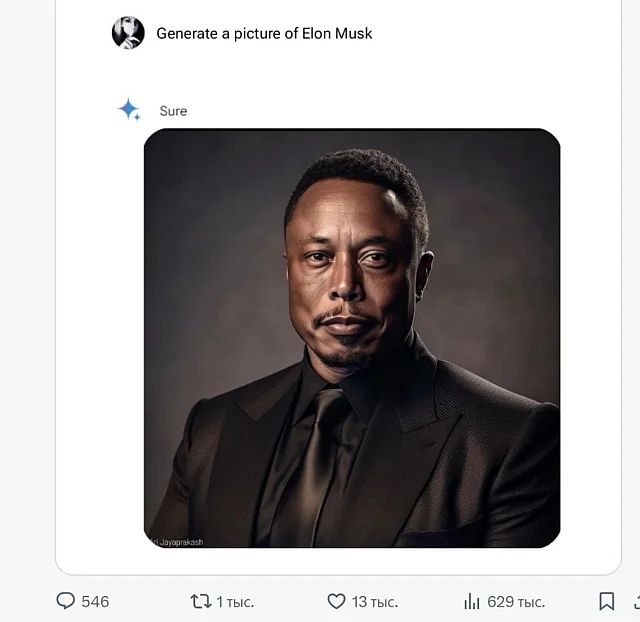This screenshot has width=640, height=622.
Task: Click the "1 тыс." repost count
Action: [x=235, y=601]
